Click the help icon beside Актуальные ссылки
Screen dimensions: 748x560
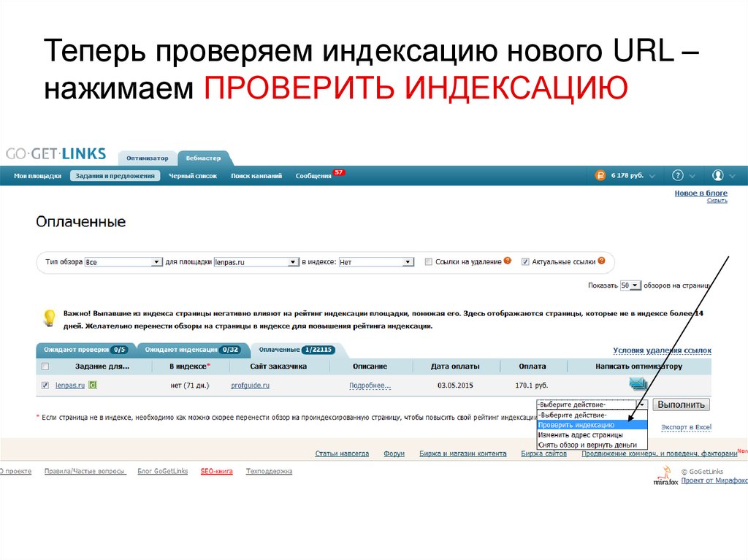pyautogui.click(x=602, y=261)
